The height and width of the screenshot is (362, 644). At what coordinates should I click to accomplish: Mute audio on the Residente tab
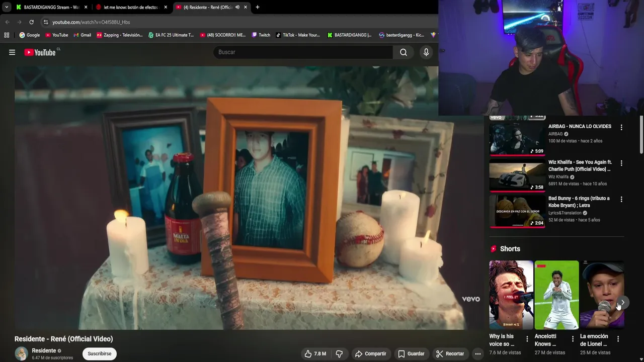pyautogui.click(x=237, y=7)
